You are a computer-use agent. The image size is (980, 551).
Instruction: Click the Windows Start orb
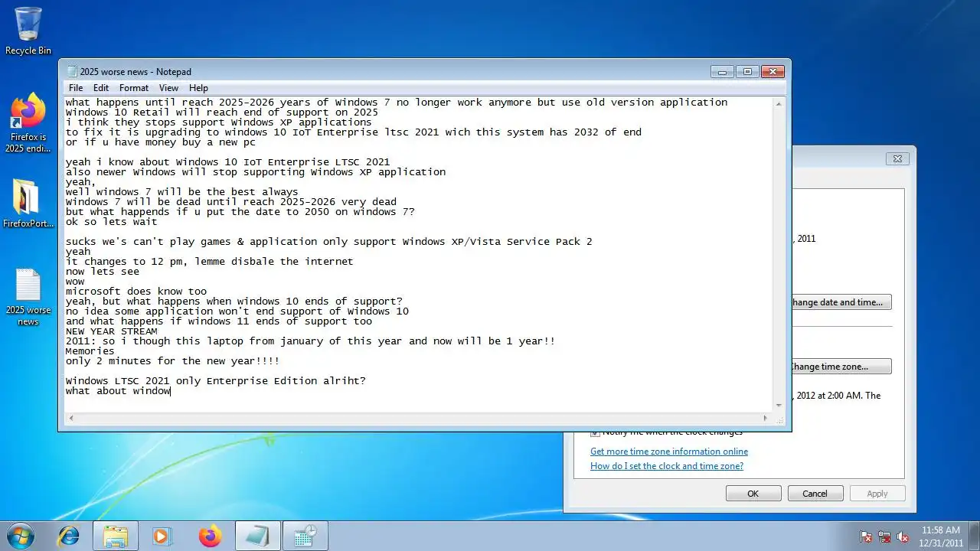[x=21, y=536]
